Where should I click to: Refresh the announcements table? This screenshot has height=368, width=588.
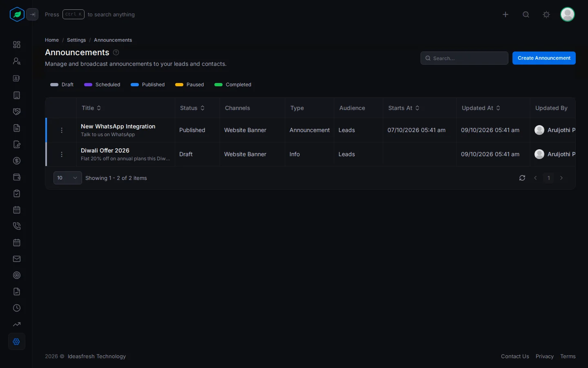[522, 178]
